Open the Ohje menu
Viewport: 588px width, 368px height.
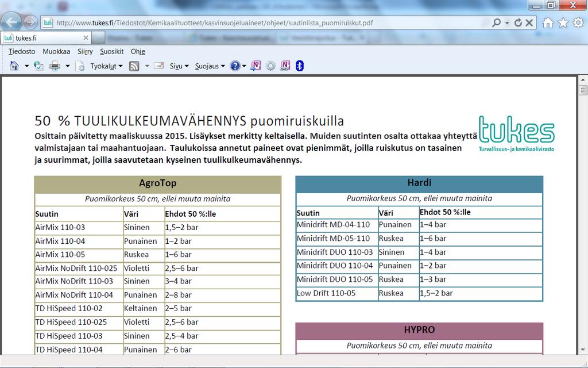138,51
